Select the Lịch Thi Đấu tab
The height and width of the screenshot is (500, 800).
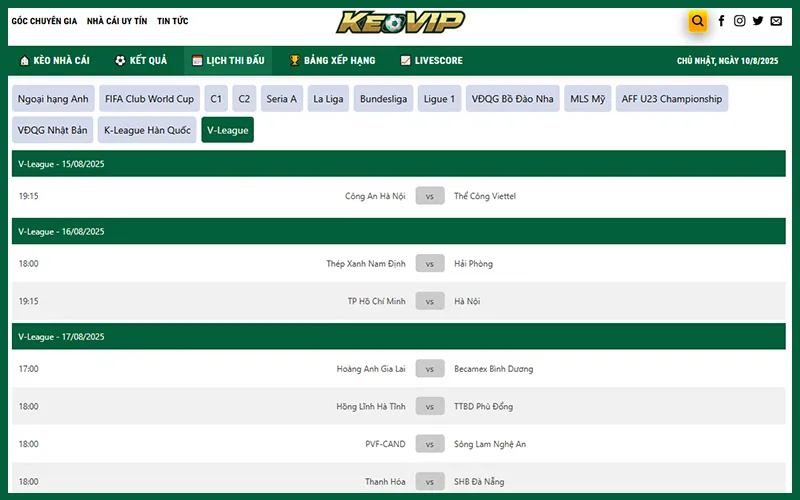(228, 61)
